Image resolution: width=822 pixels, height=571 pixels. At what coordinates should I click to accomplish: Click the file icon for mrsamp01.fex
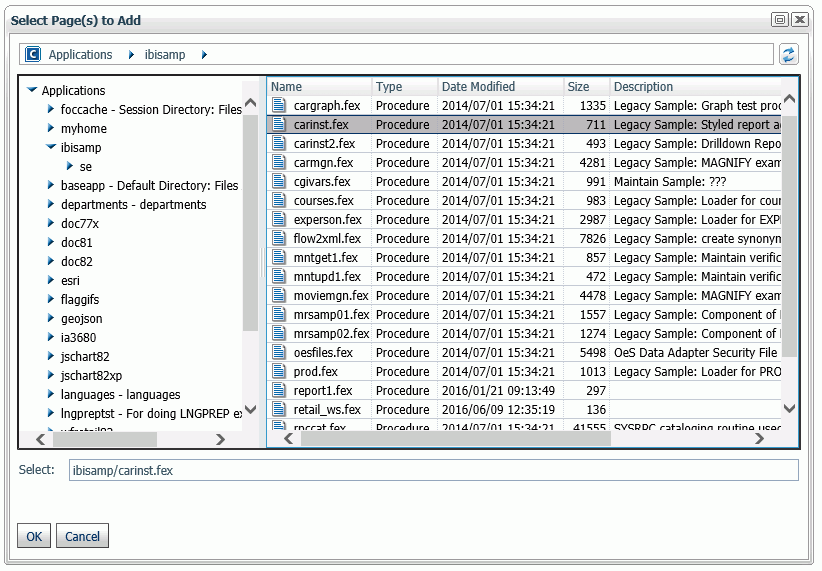coord(279,314)
